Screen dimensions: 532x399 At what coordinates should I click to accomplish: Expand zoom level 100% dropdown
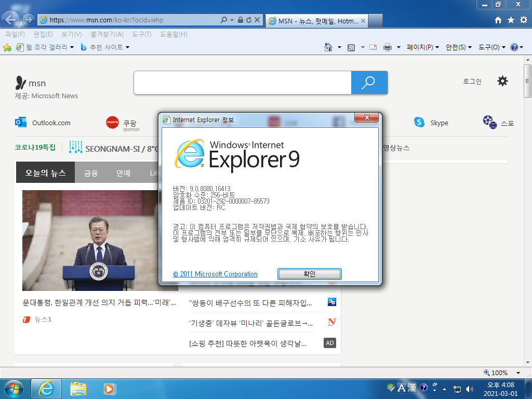(518, 373)
